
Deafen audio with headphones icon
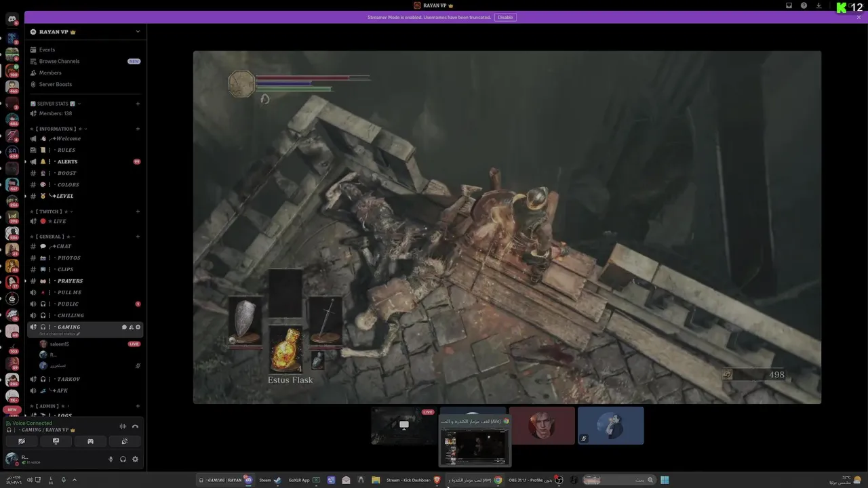click(x=123, y=459)
